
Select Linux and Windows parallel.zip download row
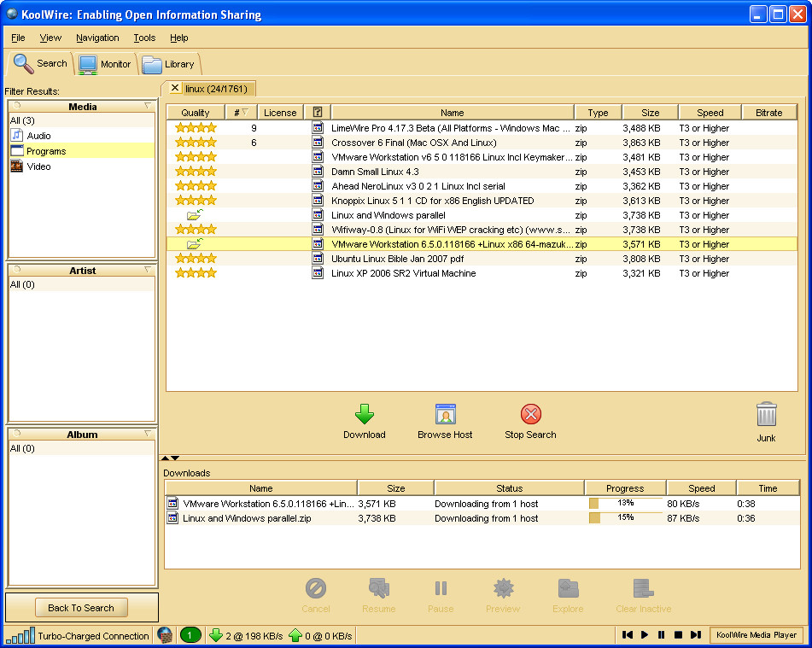click(482, 518)
